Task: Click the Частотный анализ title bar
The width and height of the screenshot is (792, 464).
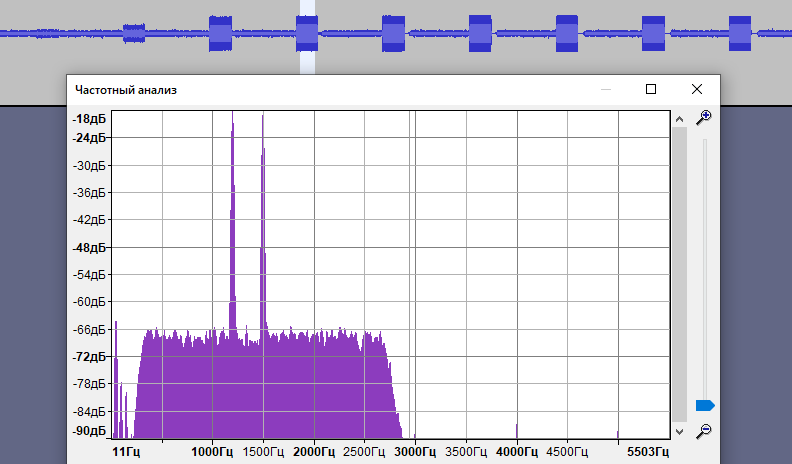Action: click(x=300, y=89)
